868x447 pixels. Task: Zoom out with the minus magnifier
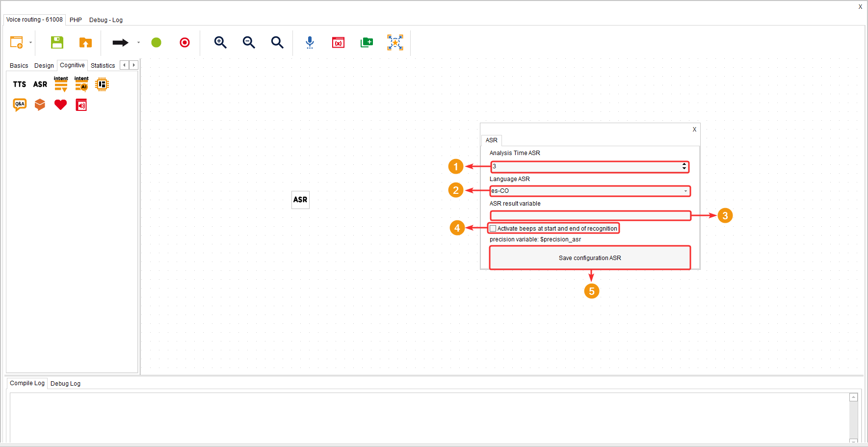coord(249,43)
